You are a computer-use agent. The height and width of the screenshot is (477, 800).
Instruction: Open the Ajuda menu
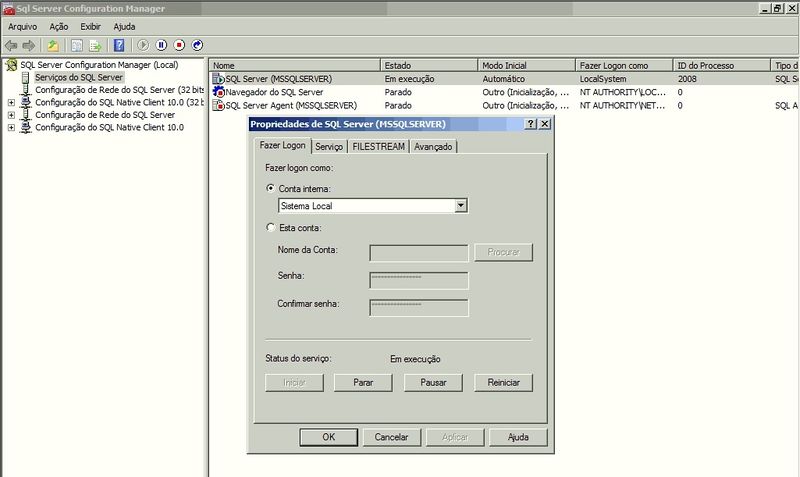[x=124, y=27]
